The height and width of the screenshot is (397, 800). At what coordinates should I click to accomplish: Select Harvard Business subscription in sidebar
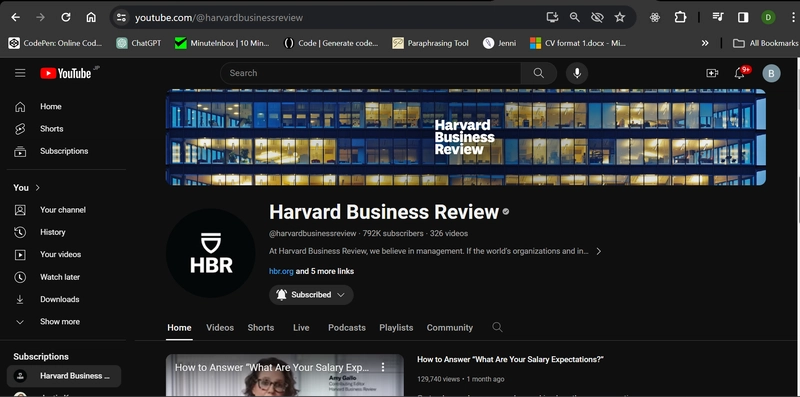click(64, 376)
